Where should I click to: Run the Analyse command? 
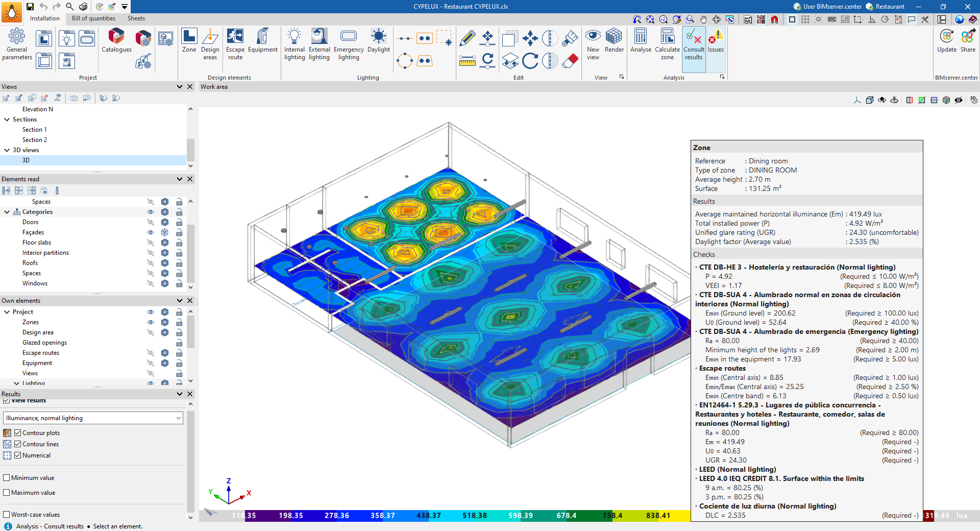click(641, 41)
